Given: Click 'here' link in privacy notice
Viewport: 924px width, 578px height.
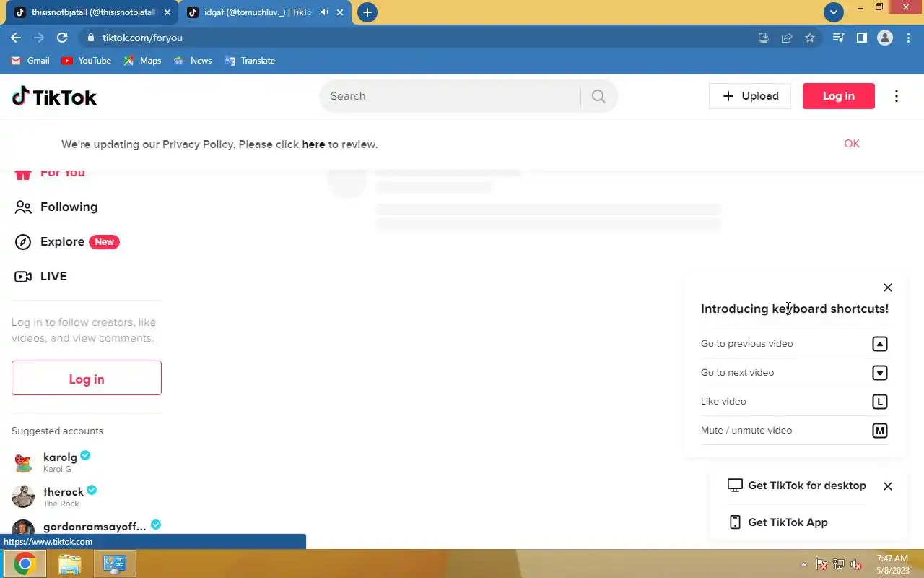Looking at the screenshot, I should (313, 144).
